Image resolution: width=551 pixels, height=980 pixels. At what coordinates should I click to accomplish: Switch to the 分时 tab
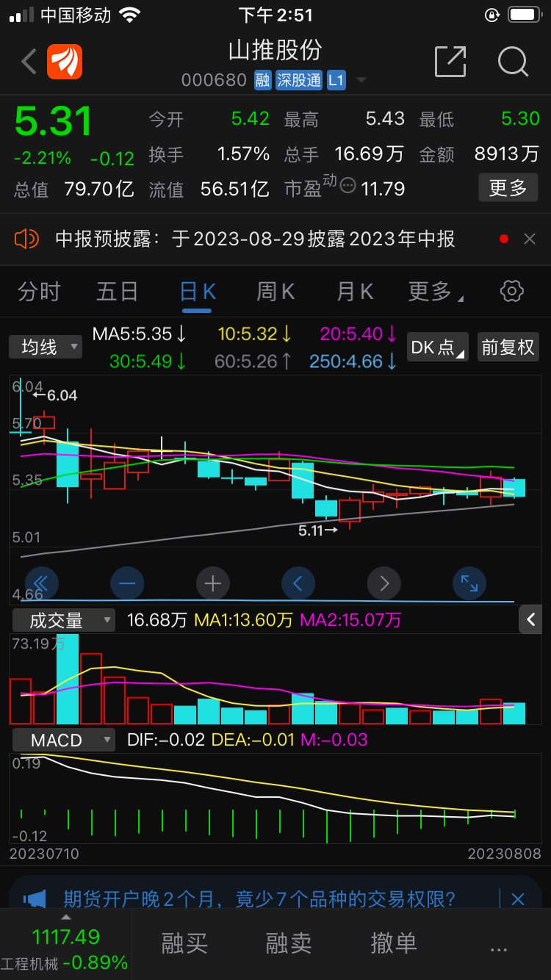click(x=39, y=292)
